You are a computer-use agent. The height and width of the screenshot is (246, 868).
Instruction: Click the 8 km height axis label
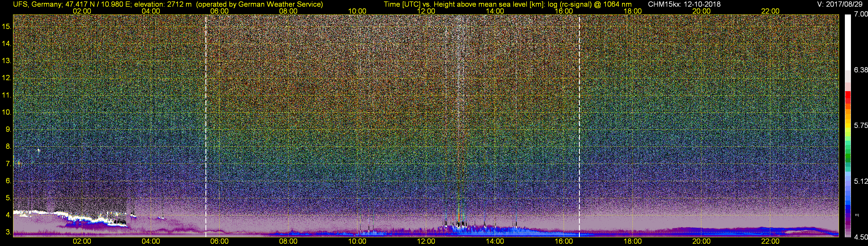(8, 147)
